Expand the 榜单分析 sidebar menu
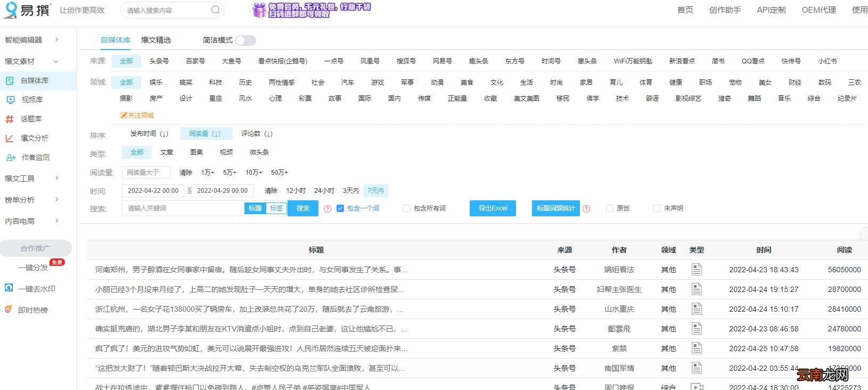The width and height of the screenshot is (868, 390). [32, 200]
